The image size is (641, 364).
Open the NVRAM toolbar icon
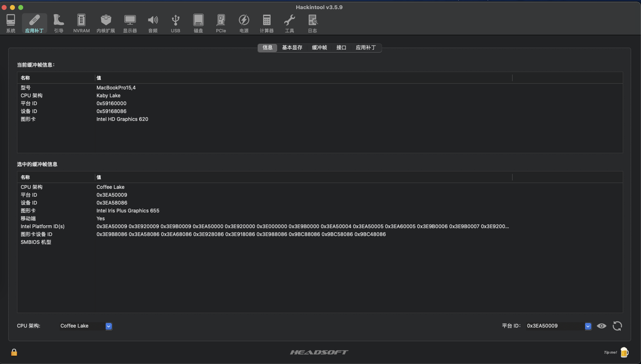click(x=81, y=24)
